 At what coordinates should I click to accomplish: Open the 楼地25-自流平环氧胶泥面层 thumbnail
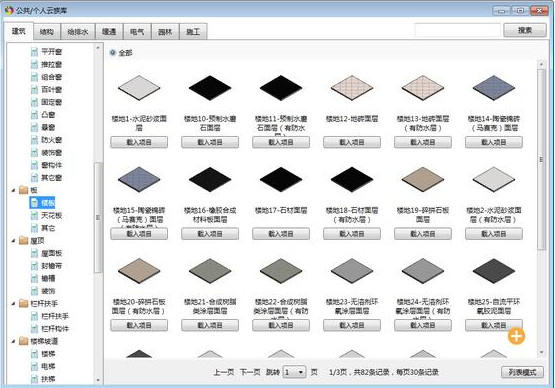click(494, 272)
